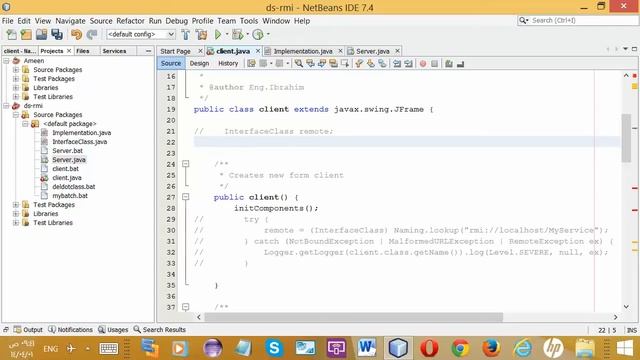Click the Shift Line Right icon
Viewport: 640px width, 360px height.
pos(408,64)
